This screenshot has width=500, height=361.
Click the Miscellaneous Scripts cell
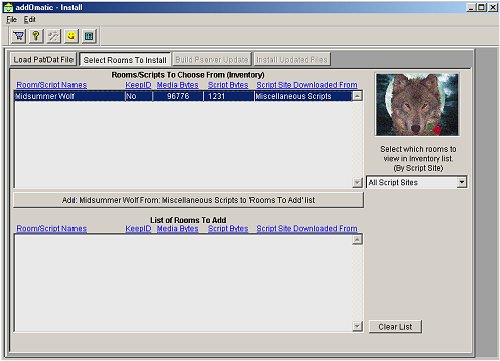click(x=303, y=96)
